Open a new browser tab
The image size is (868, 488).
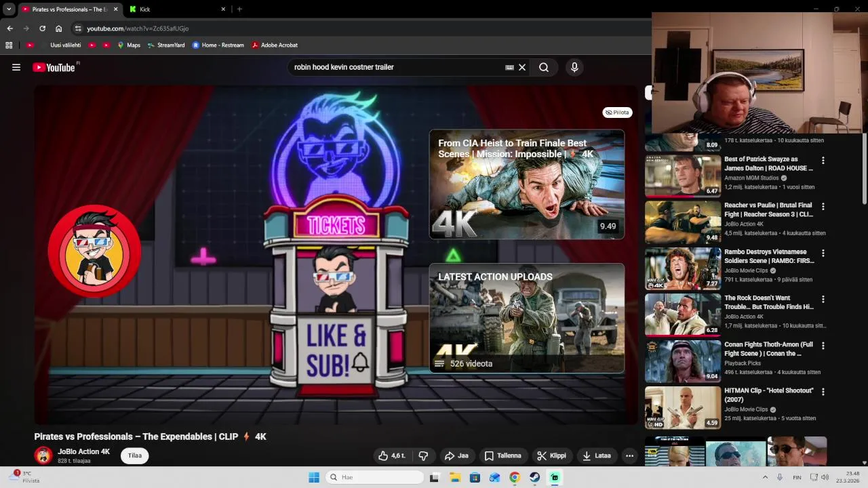(x=239, y=9)
